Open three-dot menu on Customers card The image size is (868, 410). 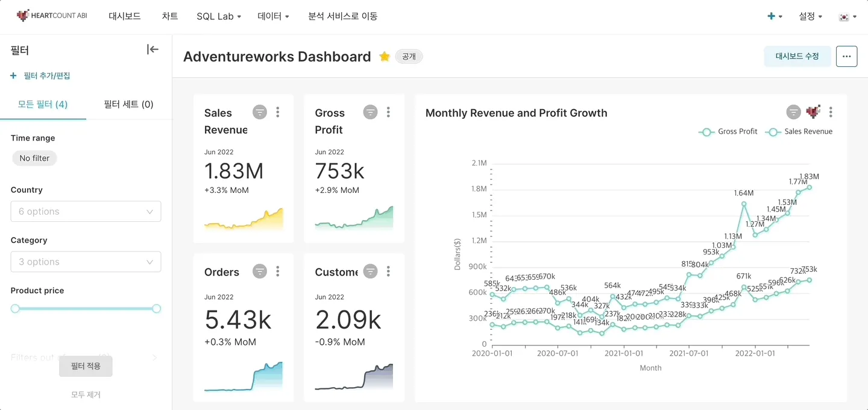click(388, 271)
